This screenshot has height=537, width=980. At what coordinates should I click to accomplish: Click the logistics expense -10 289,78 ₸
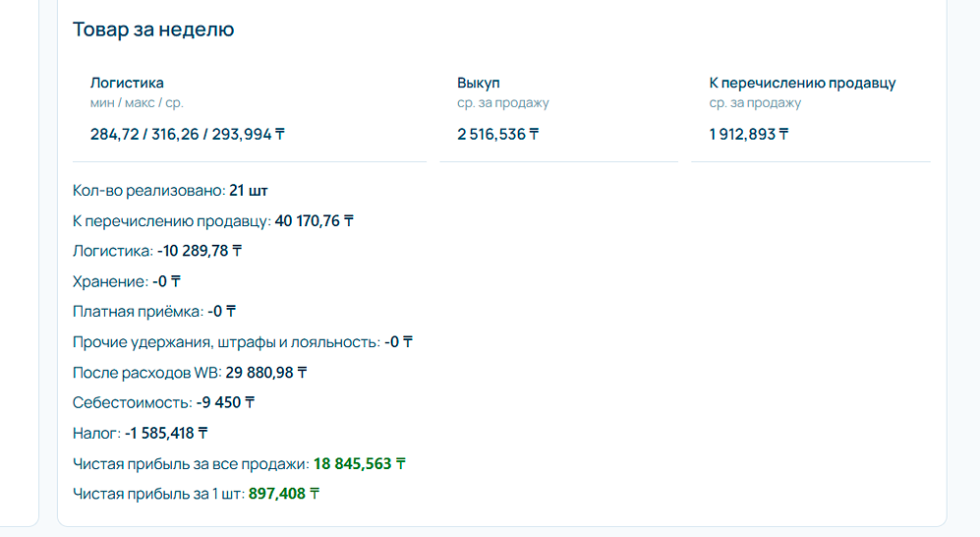[x=200, y=251]
